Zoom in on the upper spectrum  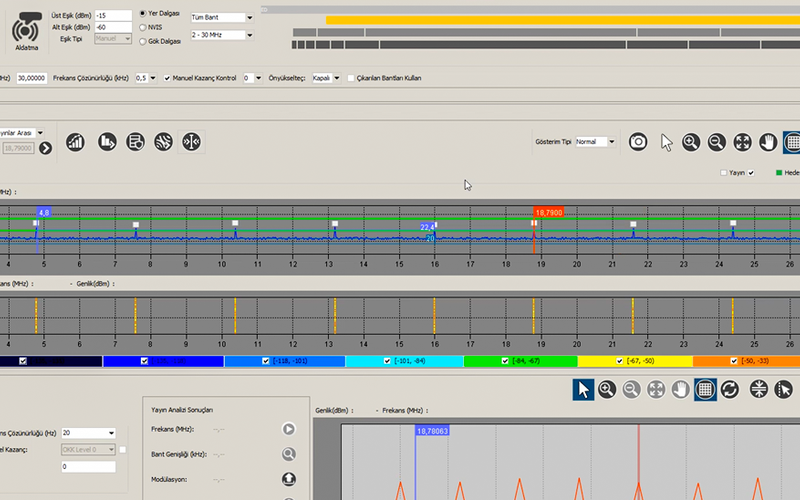click(x=691, y=142)
